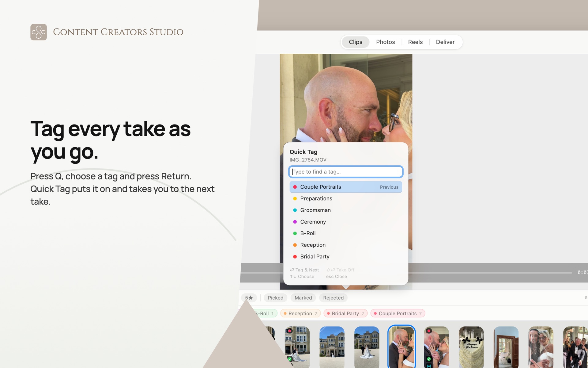Open the two women selfie thumbnail
Viewport: 588px width, 368px height.
tap(541, 347)
